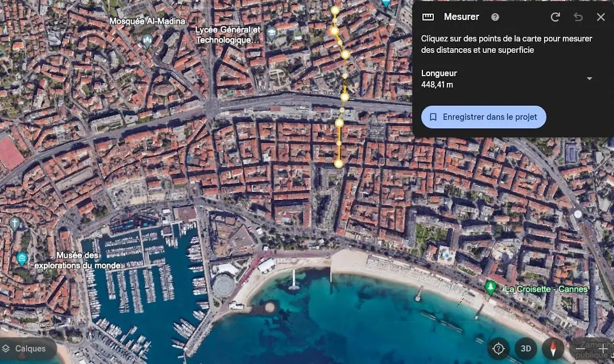The width and height of the screenshot is (614, 364).
Task: Click the ruler icon beside Mesurer
Action: 428,17
